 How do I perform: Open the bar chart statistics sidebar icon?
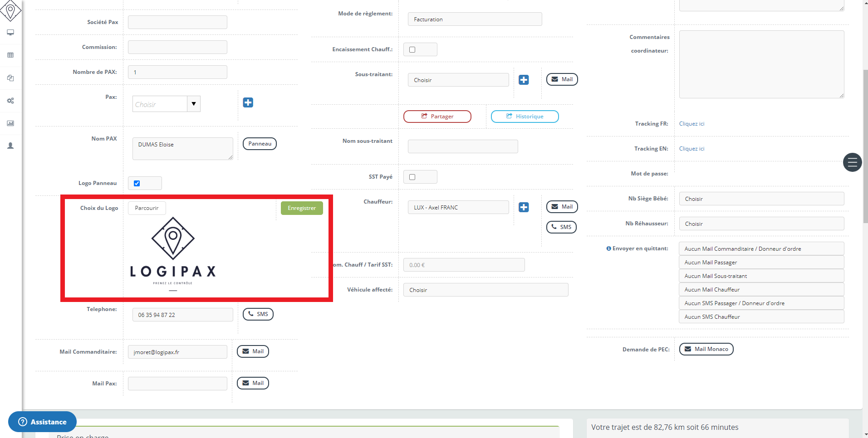(10, 123)
